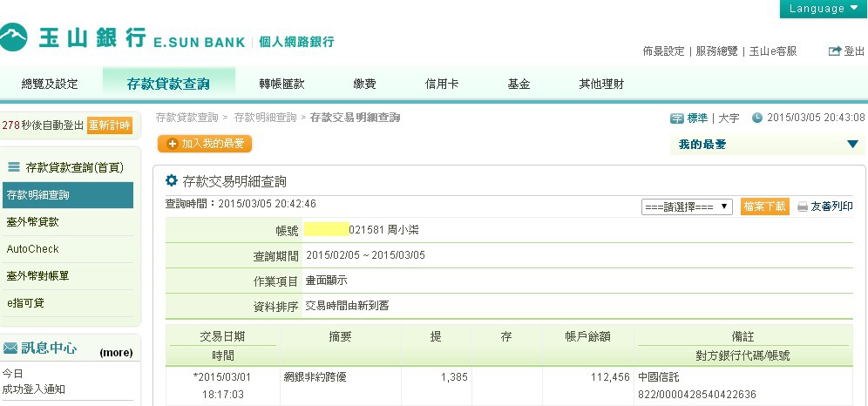Click the E.SUN Bank mountain logo
The height and width of the screenshot is (406, 868).
point(12,37)
